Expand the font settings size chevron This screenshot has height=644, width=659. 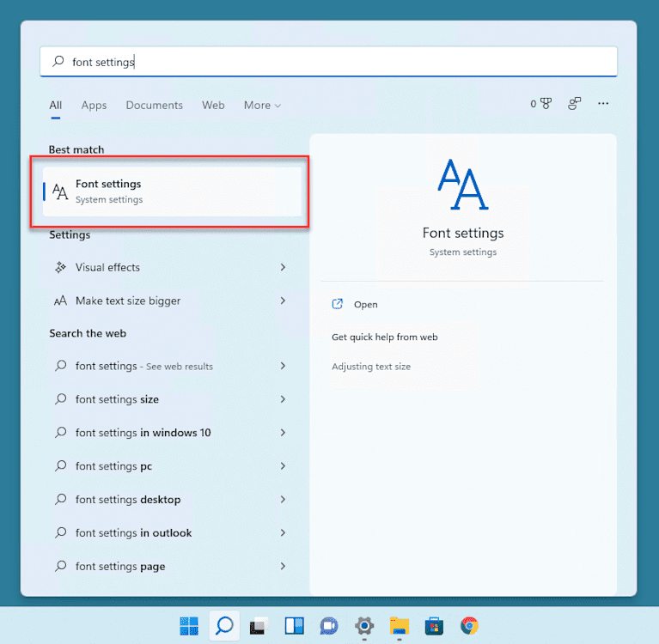[x=283, y=399]
